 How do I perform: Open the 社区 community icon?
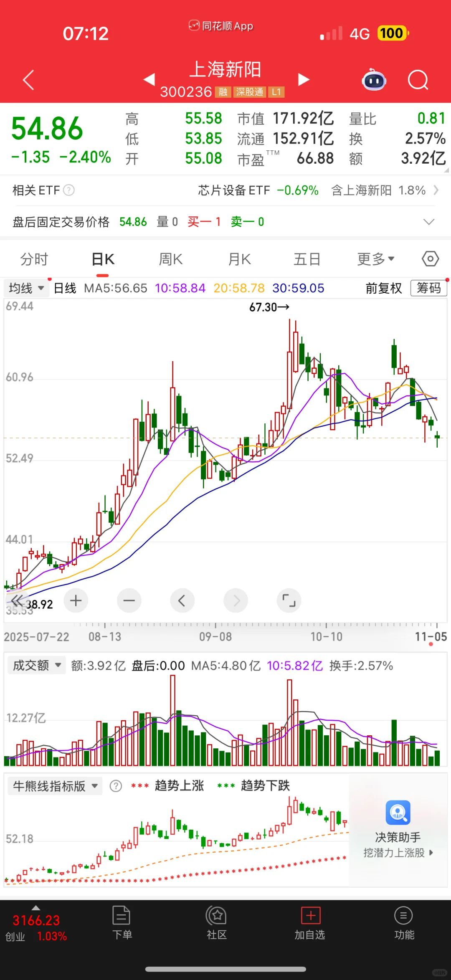click(216, 923)
